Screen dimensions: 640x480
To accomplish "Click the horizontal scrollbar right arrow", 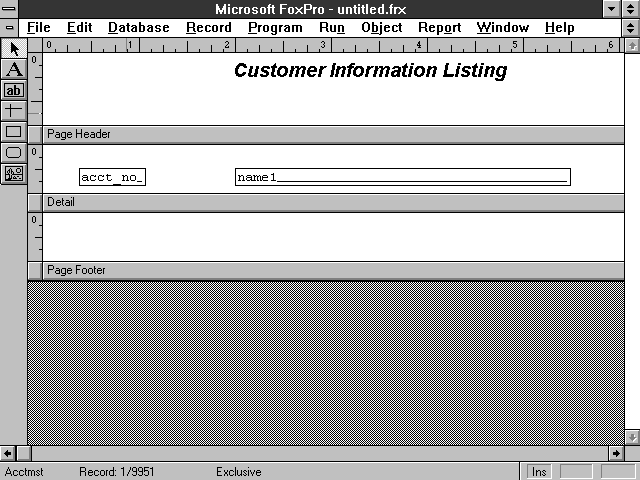I will point(616,454).
